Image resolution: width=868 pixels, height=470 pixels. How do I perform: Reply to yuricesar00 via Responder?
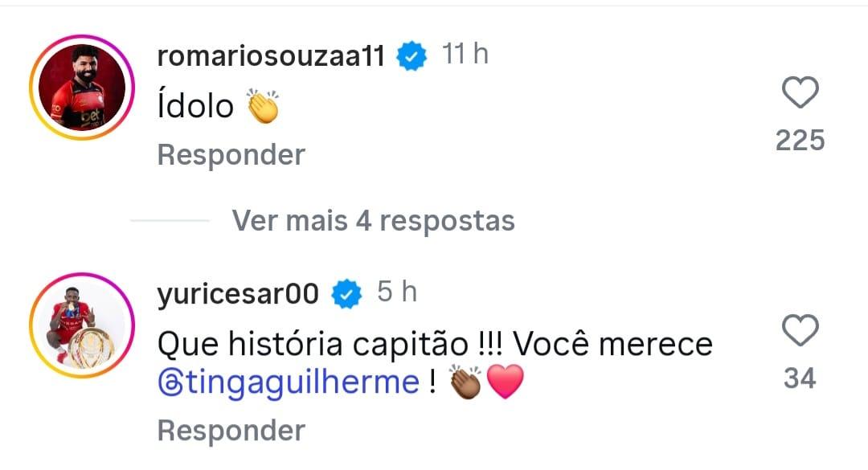(x=231, y=431)
